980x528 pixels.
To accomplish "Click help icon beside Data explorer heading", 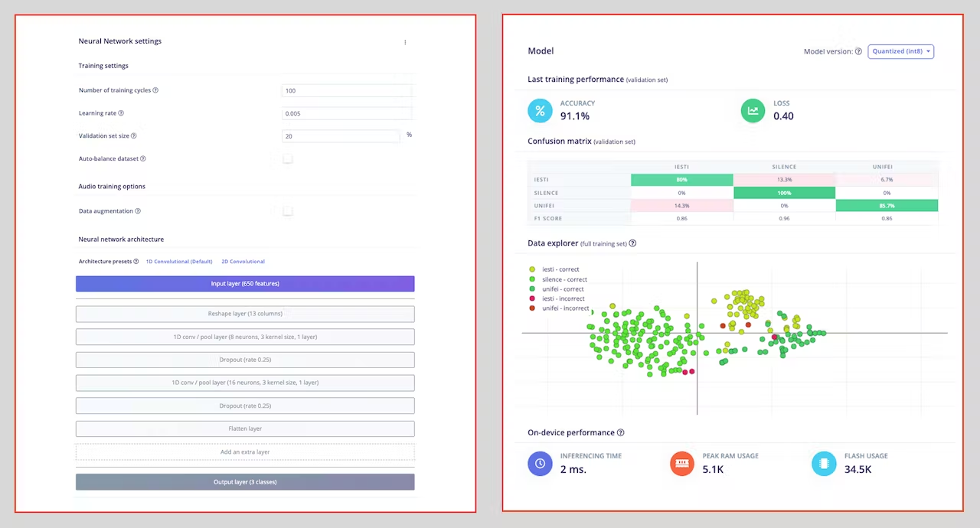I will pos(632,243).
